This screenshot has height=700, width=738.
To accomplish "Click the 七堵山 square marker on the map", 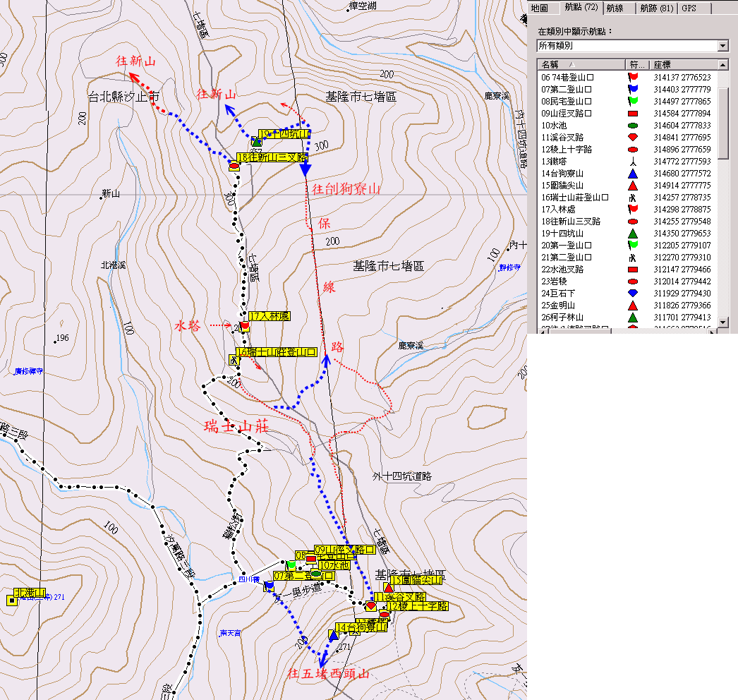I will coord(12,600).
